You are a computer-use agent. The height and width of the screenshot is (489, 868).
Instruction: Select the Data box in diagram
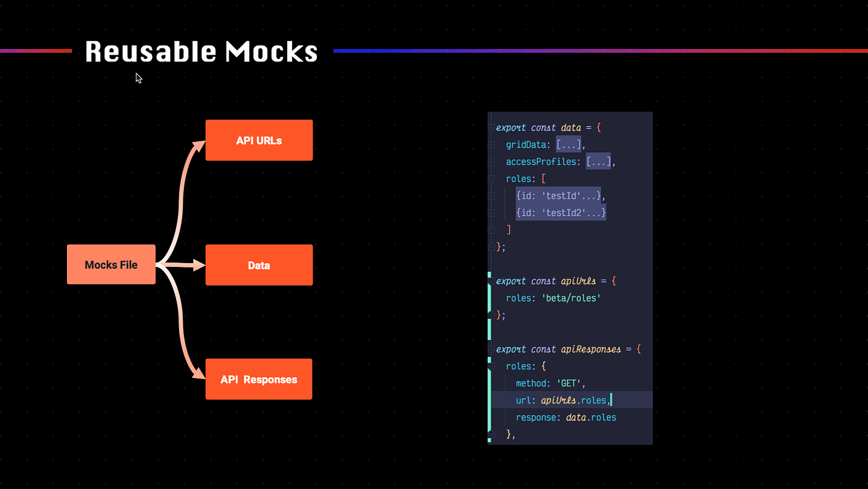(259, 265)
